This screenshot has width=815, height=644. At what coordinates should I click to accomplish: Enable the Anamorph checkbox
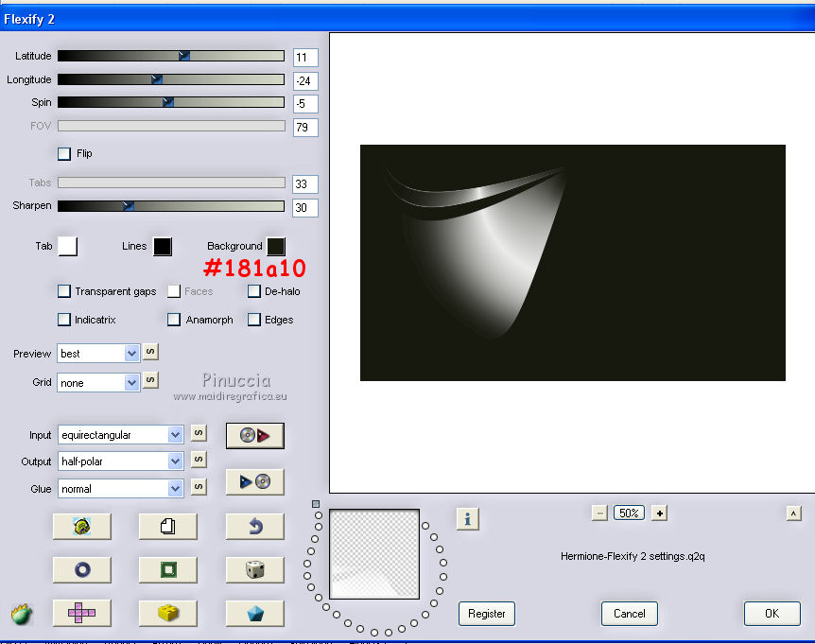[x=174, y=319]
